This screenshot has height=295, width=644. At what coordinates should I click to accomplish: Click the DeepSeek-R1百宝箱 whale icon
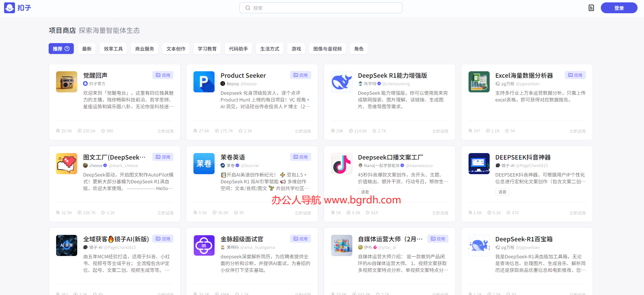pos(479,245)
